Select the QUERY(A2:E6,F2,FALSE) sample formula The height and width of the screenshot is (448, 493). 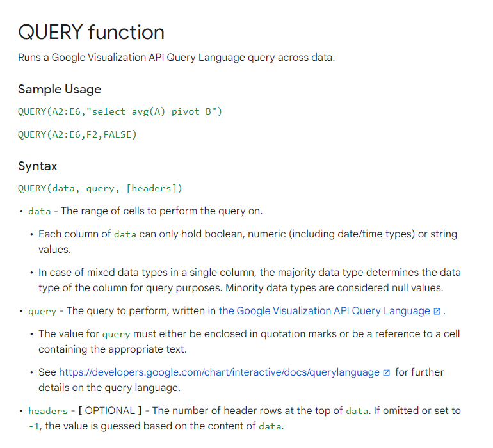[x=77, y=134]
